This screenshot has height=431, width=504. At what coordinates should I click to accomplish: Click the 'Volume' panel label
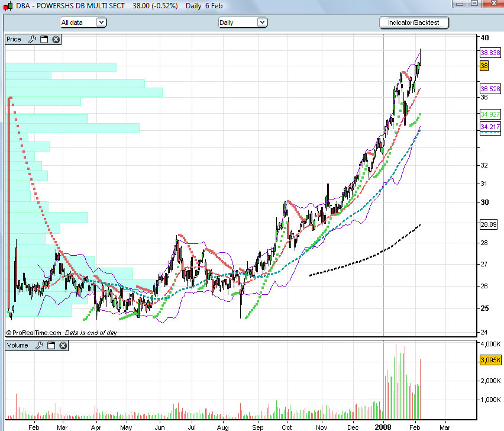pos(18,345)
